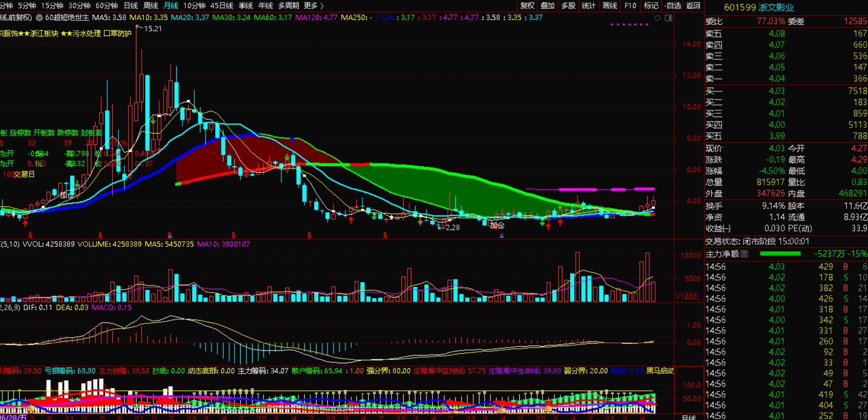Click the 换手 value 9.14%
868x420 pixels.
[774, 206]
